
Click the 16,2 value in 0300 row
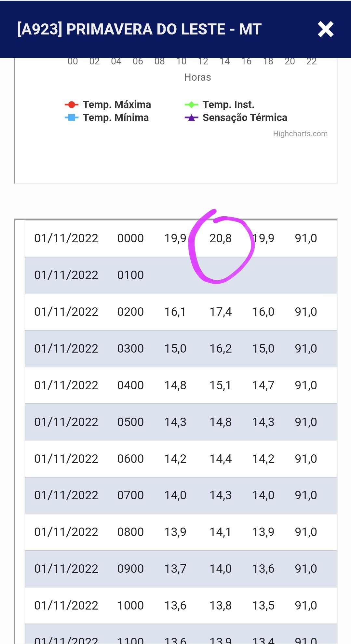pyautogui.click(x=221, y=349)
